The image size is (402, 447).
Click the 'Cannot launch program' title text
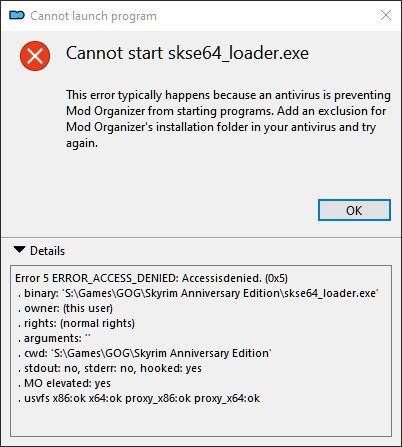(93, 16)
